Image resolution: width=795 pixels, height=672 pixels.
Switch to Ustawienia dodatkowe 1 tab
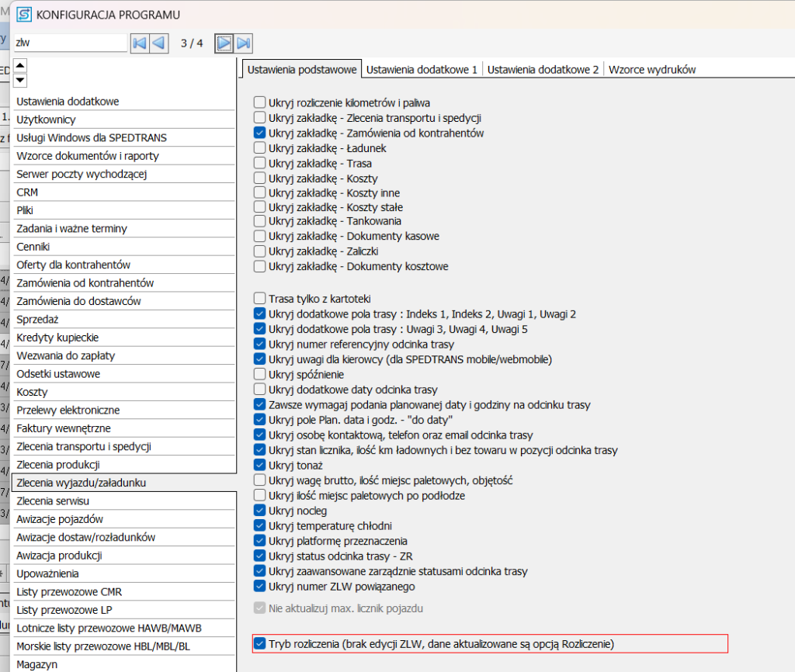click(x=422, y=69)
